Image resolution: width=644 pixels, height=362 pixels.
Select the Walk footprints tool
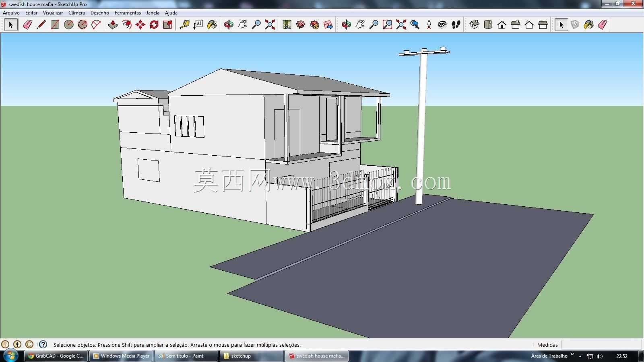[x=456, y=25]
